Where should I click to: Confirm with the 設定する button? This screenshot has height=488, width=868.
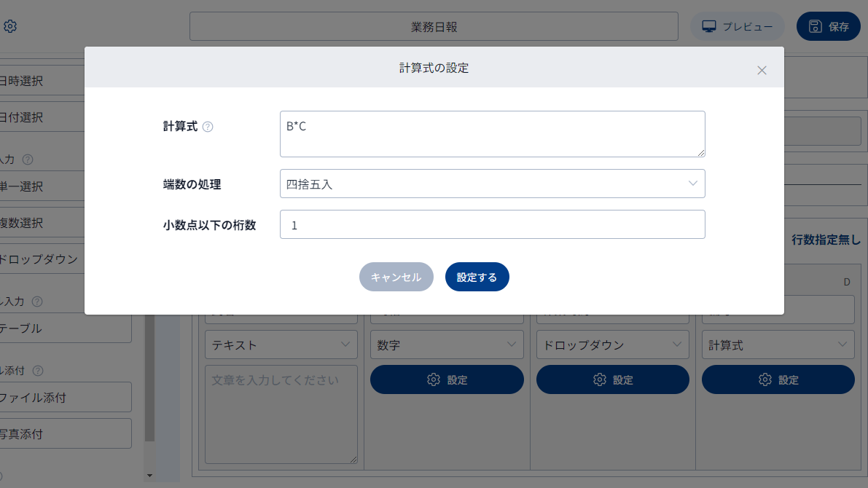pyautogui.click(x=477, y=277)
